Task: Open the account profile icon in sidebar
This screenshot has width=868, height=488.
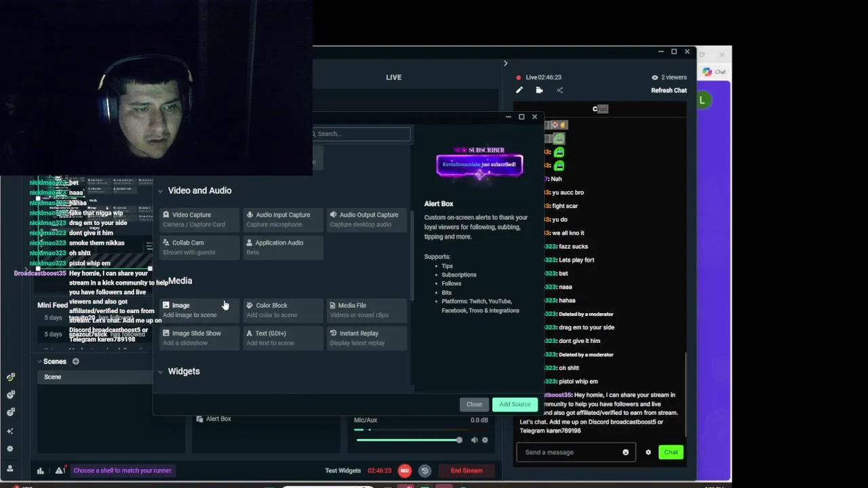Action: tap(9, 468)
